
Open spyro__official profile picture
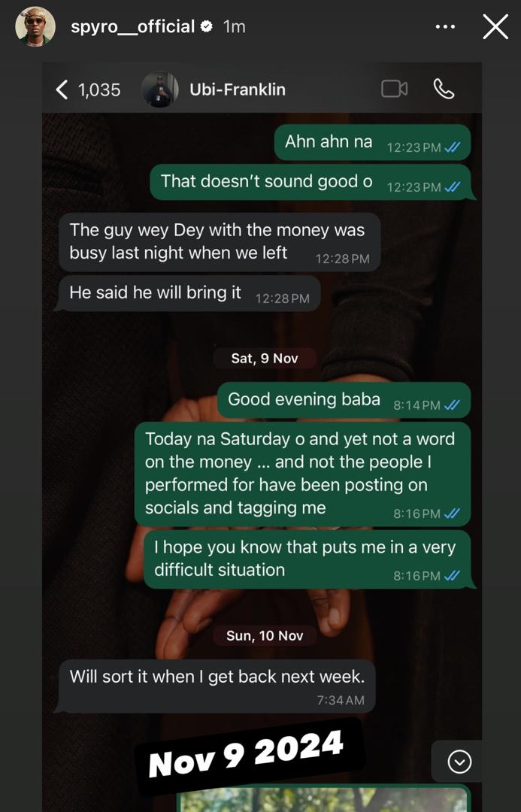(35, 26)
